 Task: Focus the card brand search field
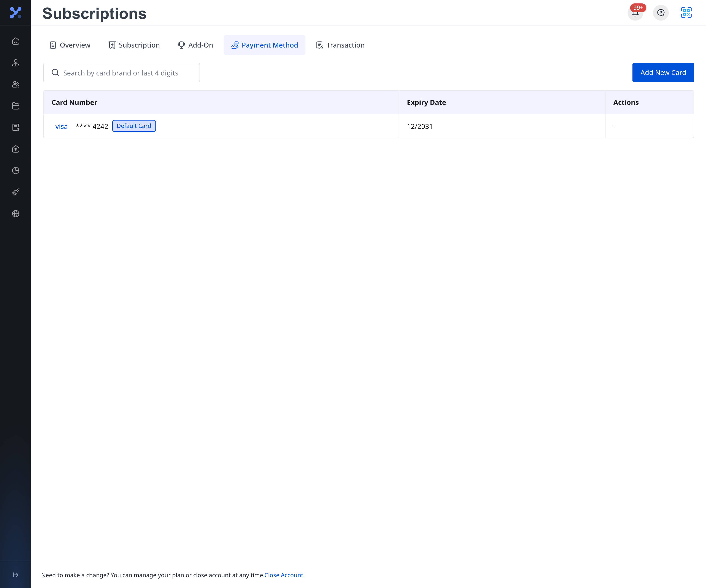(121, 73)
